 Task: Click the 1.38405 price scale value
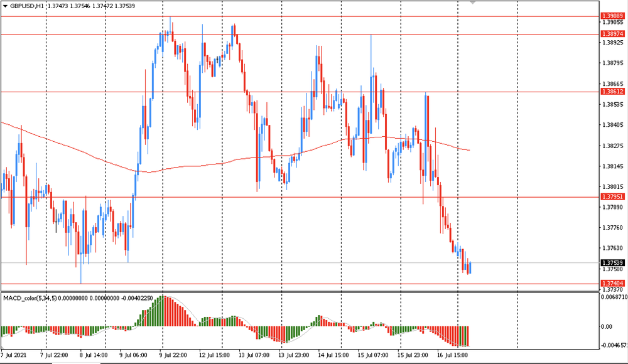612,125
